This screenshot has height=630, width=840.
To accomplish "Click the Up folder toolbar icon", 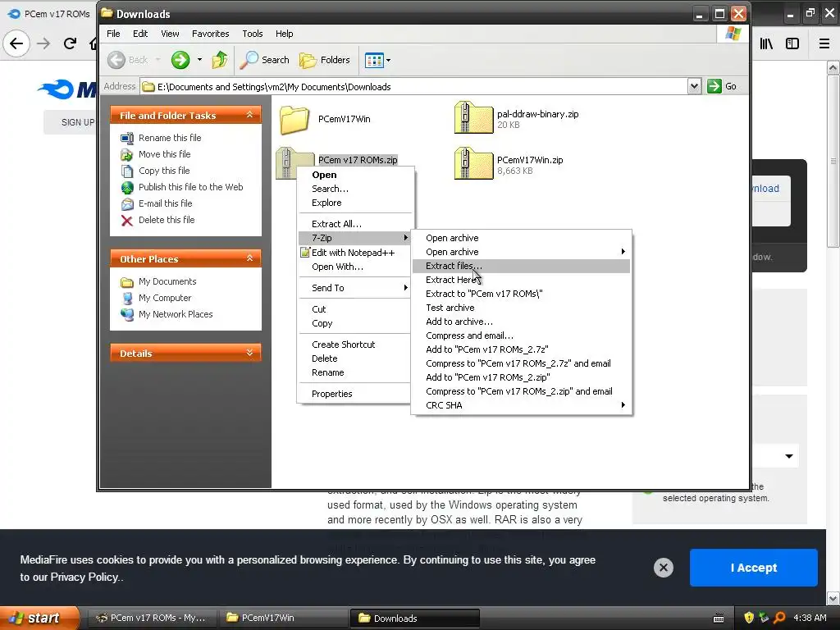I will [220, 60].
